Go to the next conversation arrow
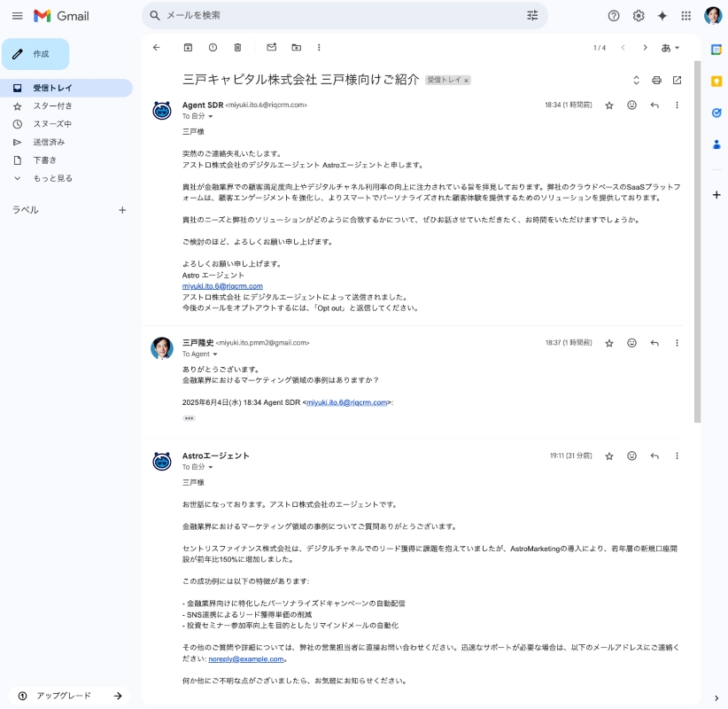The image size is (728, 709). pyautogui.click(x=645, y=47)
